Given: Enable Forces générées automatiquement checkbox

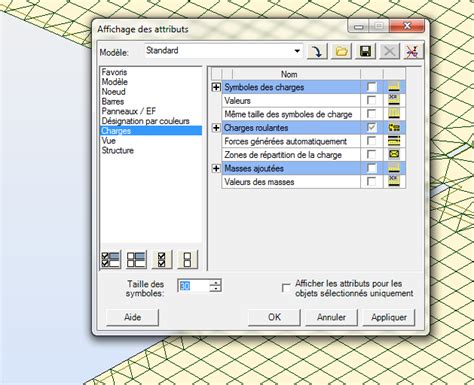Looking at the screenshot, I should [x=371, y=141].
